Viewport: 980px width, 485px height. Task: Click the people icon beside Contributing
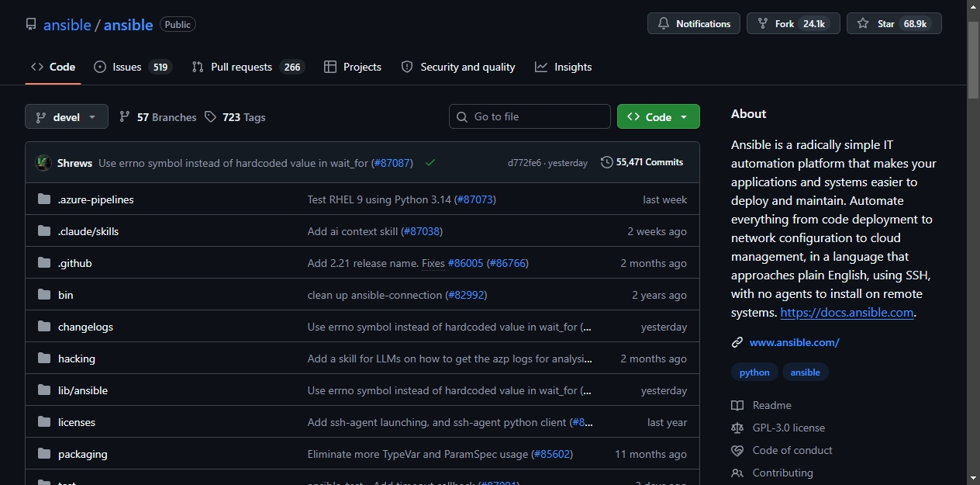737,473
